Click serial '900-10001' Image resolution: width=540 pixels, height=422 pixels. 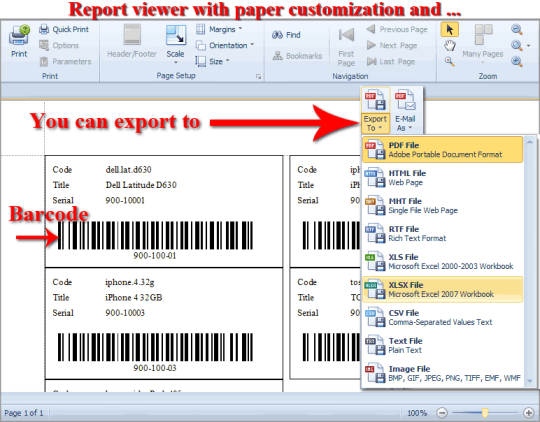[x=125, y=200]
